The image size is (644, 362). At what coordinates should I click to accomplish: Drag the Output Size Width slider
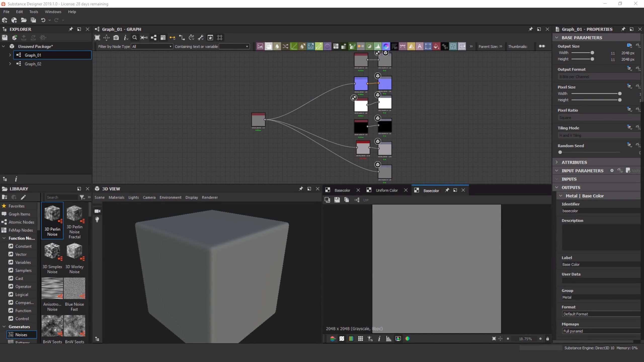pos(592,53)
